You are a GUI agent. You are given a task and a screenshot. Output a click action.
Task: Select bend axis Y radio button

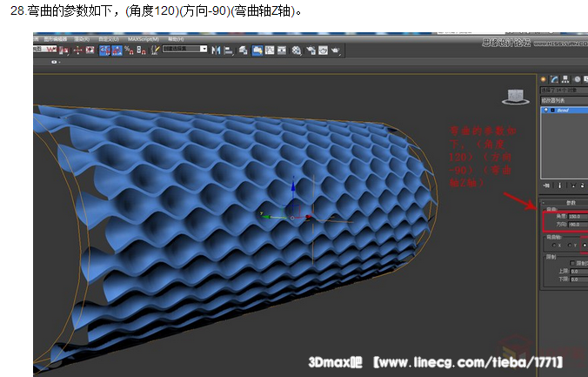569,246
